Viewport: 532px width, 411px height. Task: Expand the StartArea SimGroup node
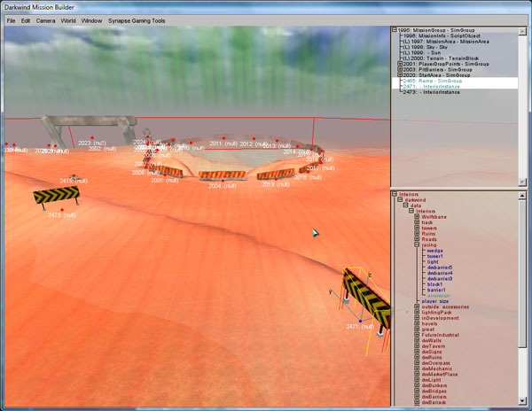coord(400,75)
